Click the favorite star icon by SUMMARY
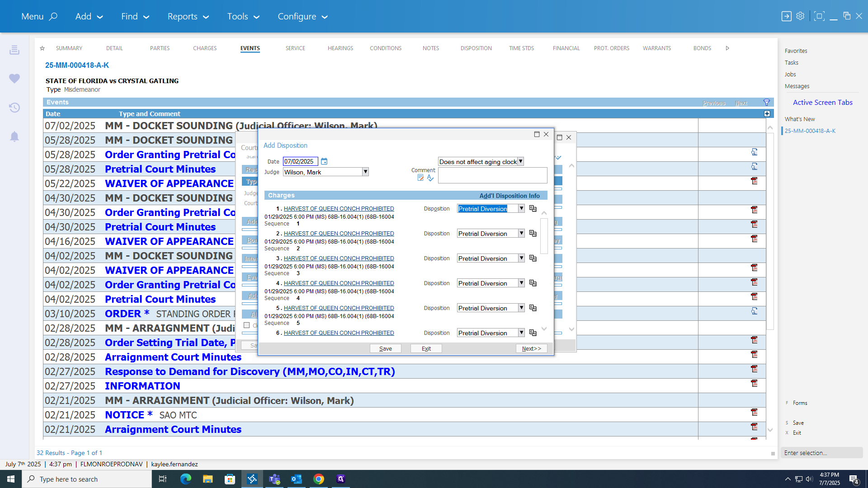The width and height of the screenshot is (868, 488). 42,48
